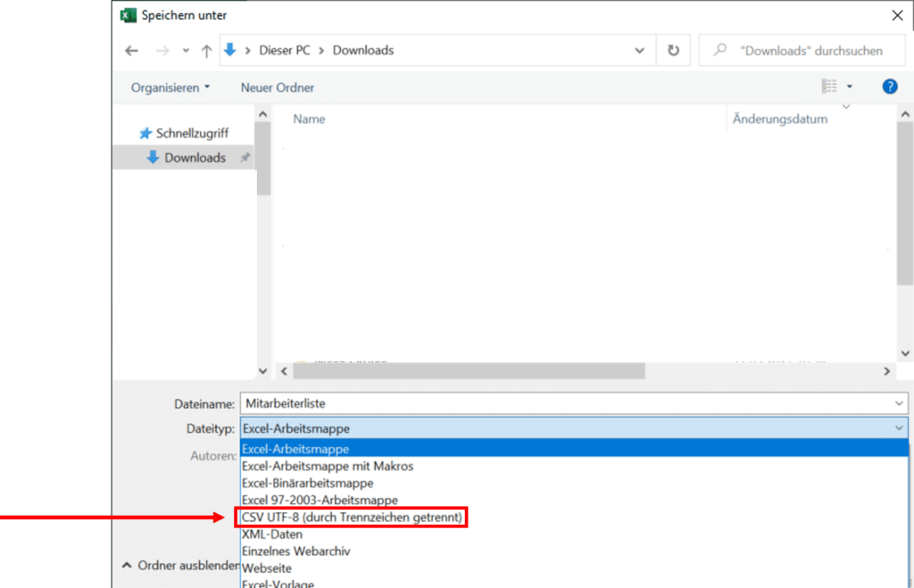Choose CSV UTF-8 (durch Trennzeichen getrennt)
Viewport: 914px width, 588px height.
pos(352,517)
